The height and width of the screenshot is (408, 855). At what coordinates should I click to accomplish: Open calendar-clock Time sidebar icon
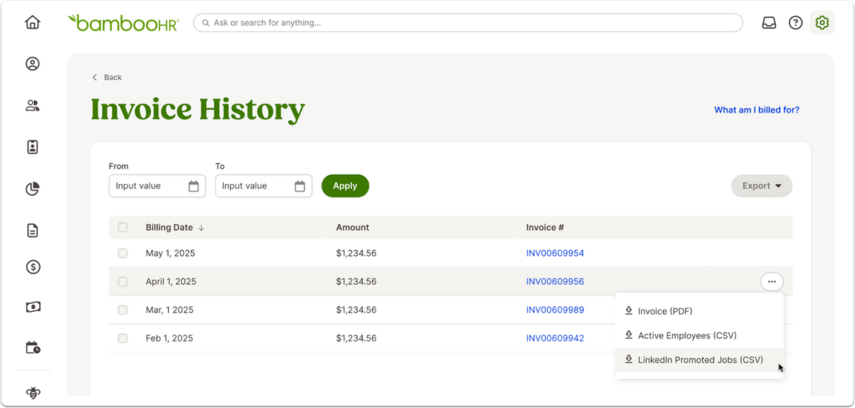[33, 347]
